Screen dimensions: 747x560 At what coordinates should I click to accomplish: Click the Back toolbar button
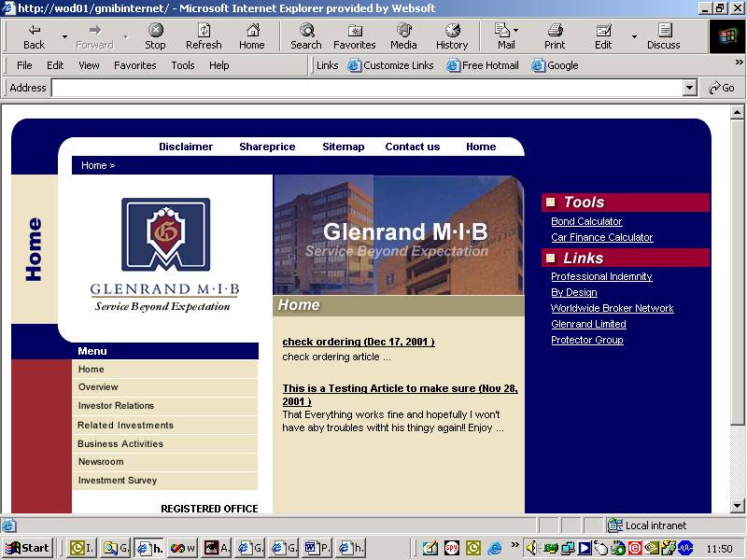coord(34,36)
